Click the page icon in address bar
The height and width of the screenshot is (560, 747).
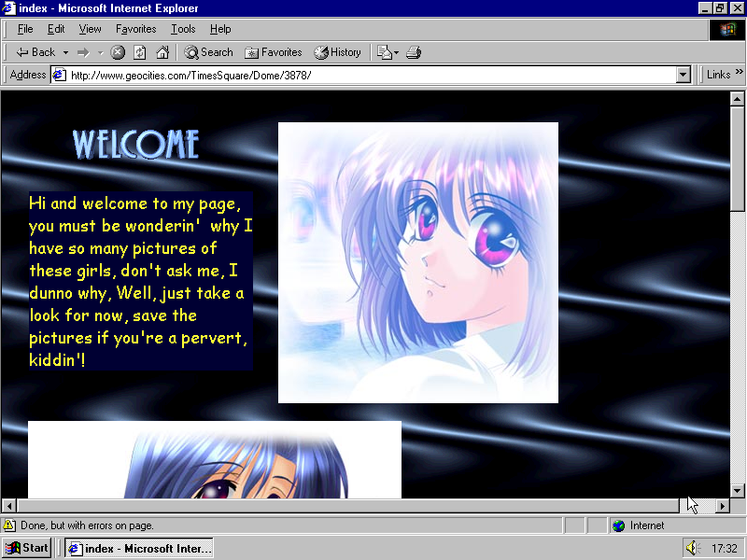60,76
